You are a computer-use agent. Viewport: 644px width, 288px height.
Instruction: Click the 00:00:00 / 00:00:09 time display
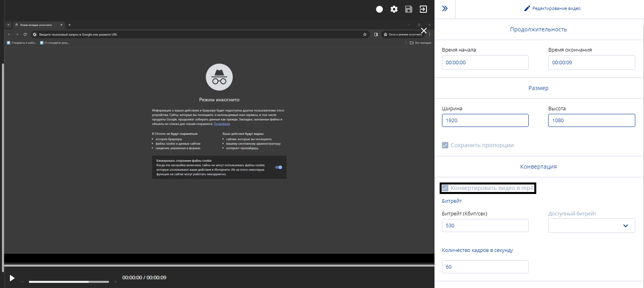click(x=144, y=278)
